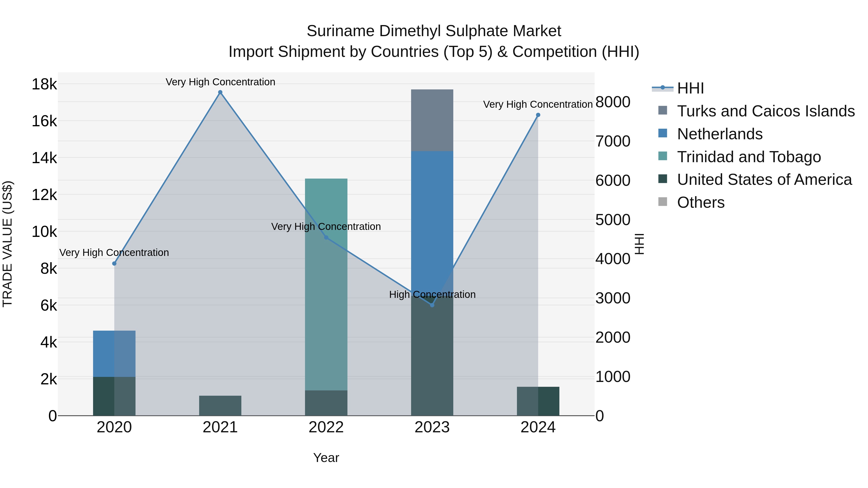
Task: Click the 2021 United States bar
Action: (x=220, y=406)
